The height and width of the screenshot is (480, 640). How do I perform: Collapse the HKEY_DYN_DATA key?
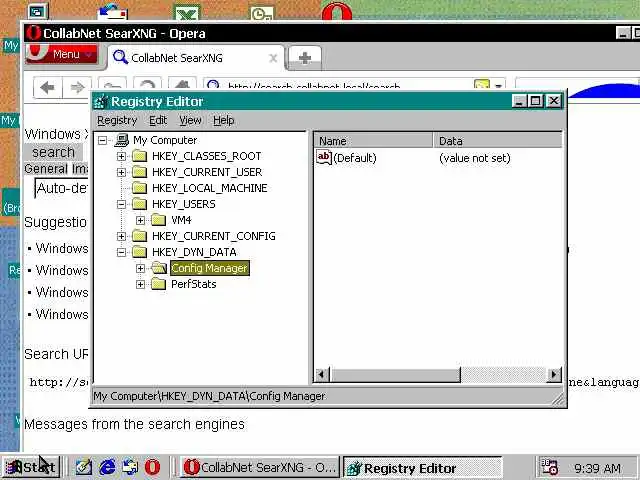click(121, 252)
